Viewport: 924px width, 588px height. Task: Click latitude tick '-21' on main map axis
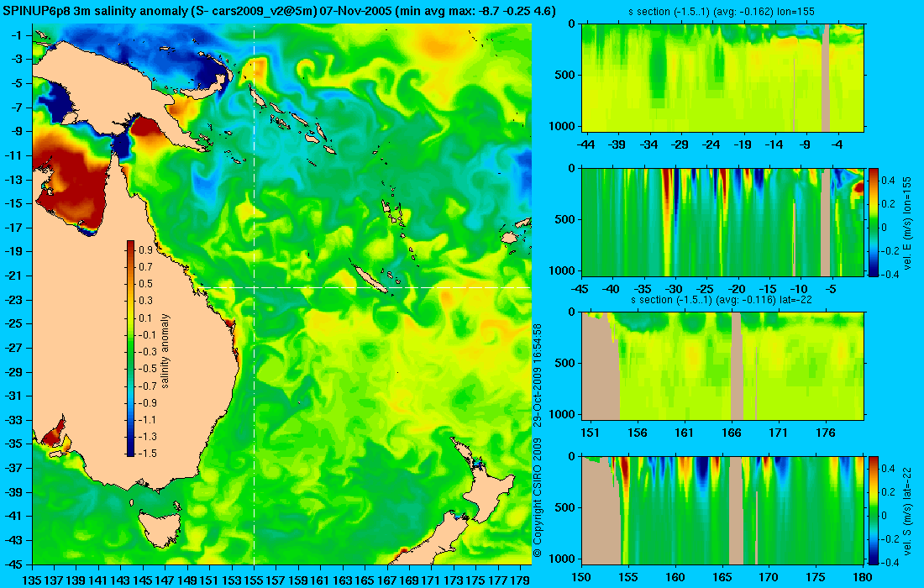13,276
